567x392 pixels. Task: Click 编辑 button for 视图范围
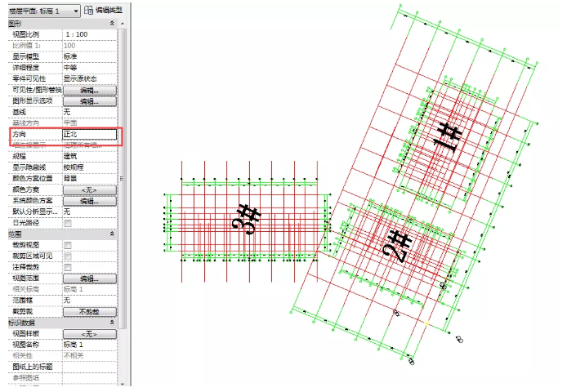(90, 278)
